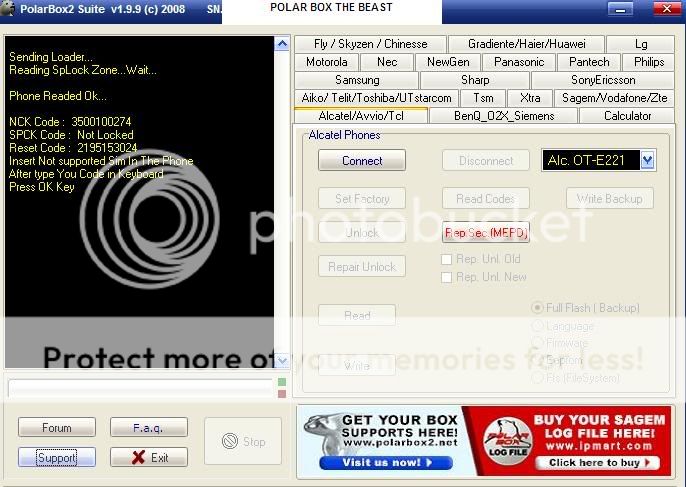
Task: Open the Calculator tab
Action: 627,116
